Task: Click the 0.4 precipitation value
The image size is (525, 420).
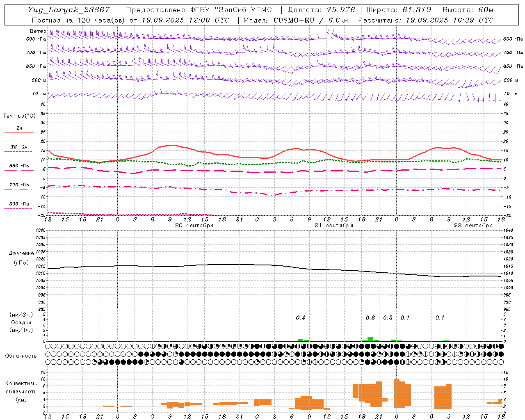Action: (301, 317)
